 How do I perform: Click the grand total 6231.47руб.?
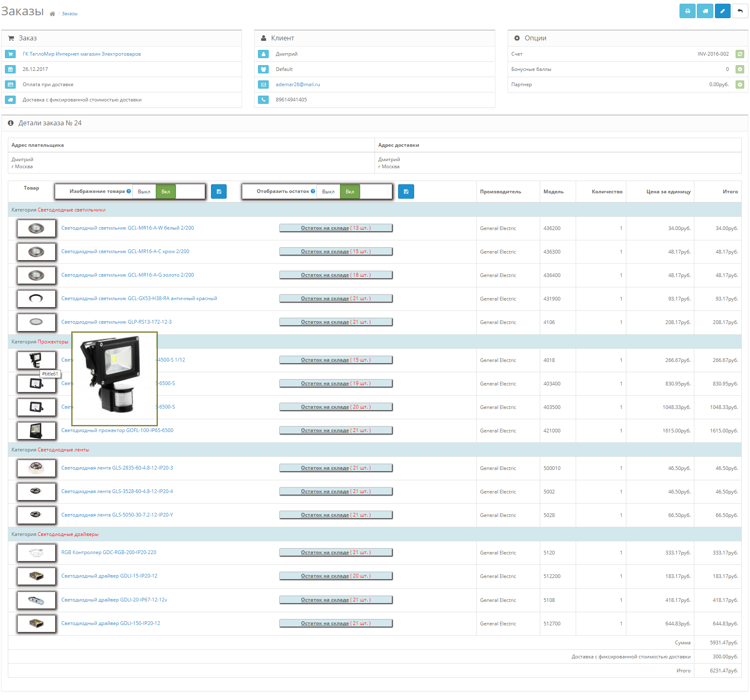724,671
